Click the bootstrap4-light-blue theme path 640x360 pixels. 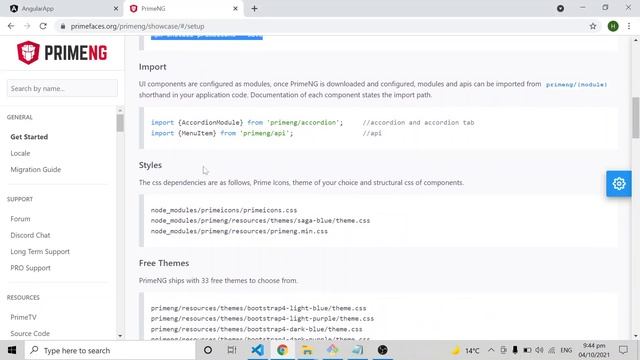click(258, 308)
